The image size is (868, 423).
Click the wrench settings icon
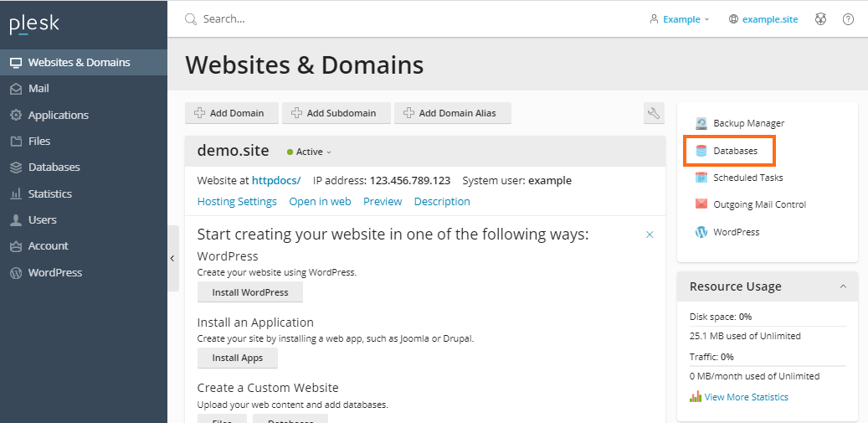[654, 113]
